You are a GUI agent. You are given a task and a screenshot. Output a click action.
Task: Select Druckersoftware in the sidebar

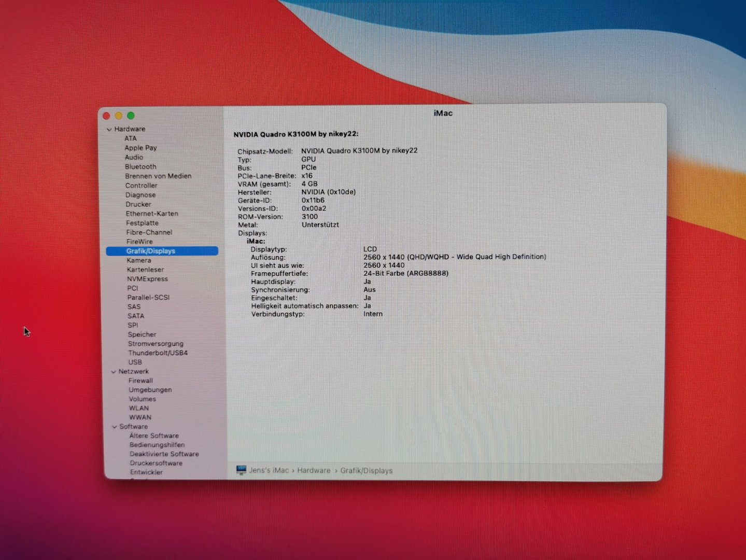[156, 463]
